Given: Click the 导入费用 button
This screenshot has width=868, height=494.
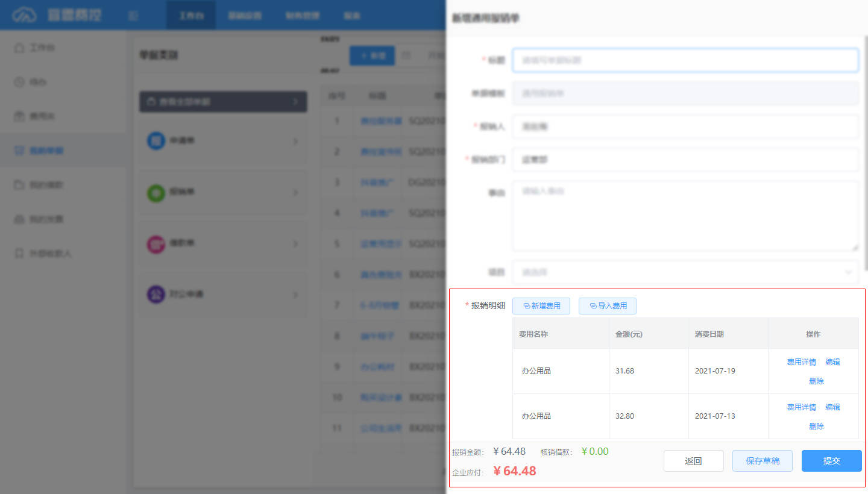Looking at the screenshot, I should tap(608, 306).
